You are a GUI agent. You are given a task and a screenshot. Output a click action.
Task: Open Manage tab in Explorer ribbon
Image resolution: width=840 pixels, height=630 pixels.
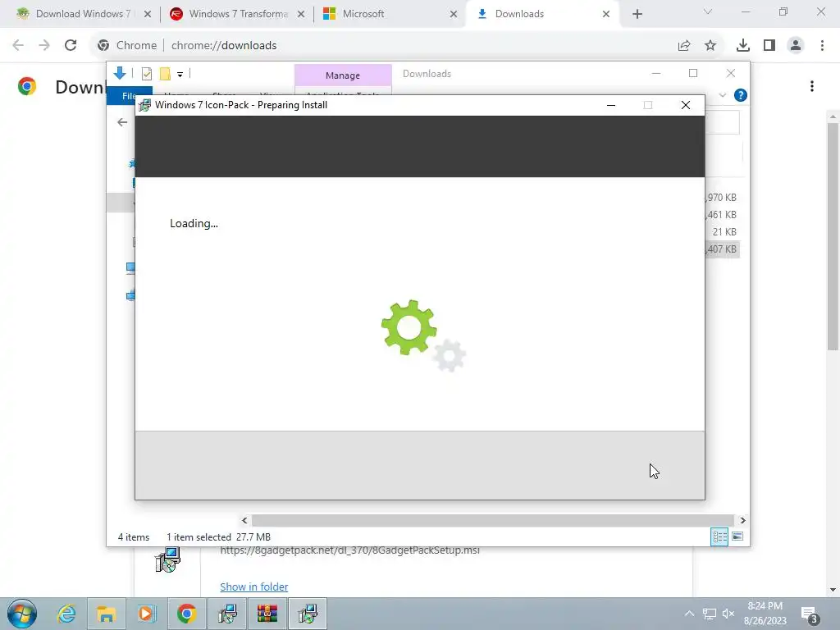coord(343,75)
